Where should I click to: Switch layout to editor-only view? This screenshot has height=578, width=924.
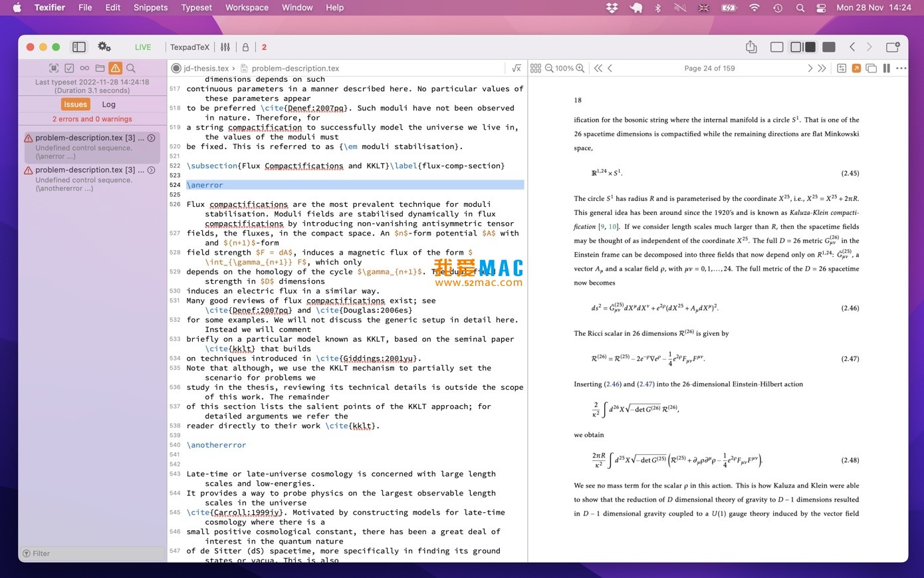[x=776, y=47]
